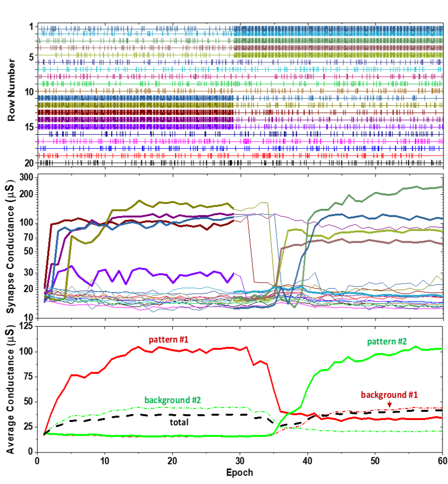Screen dimensions: 448x484
Task: Click the solid red pattern #1 curve plateau
Action: coord(194,349)
